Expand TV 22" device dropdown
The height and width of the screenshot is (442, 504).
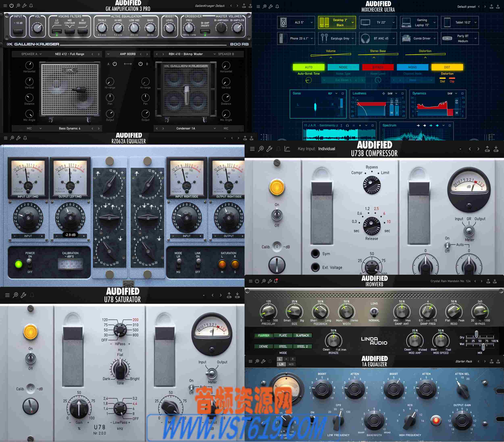click(393, 22)
